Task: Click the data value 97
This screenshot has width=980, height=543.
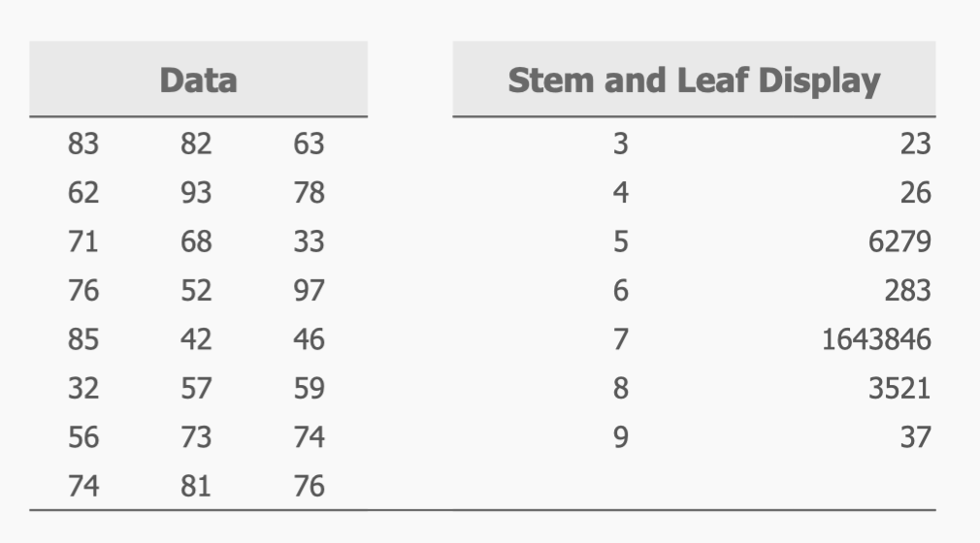Action: 309,290
